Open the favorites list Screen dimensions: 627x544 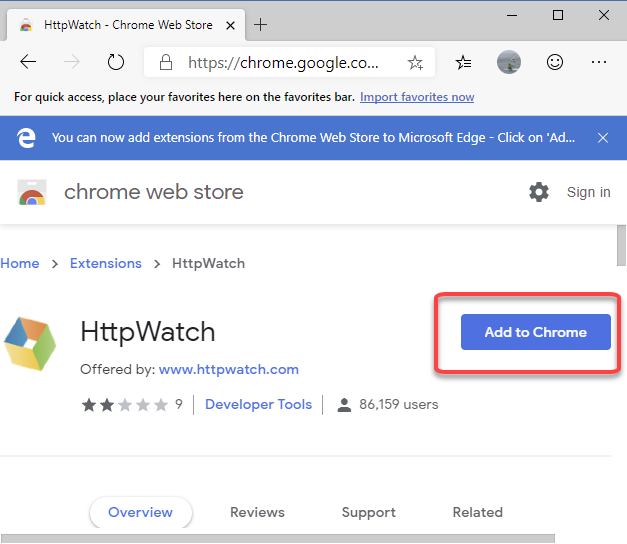pyautogui.click(x=463, y=62)
